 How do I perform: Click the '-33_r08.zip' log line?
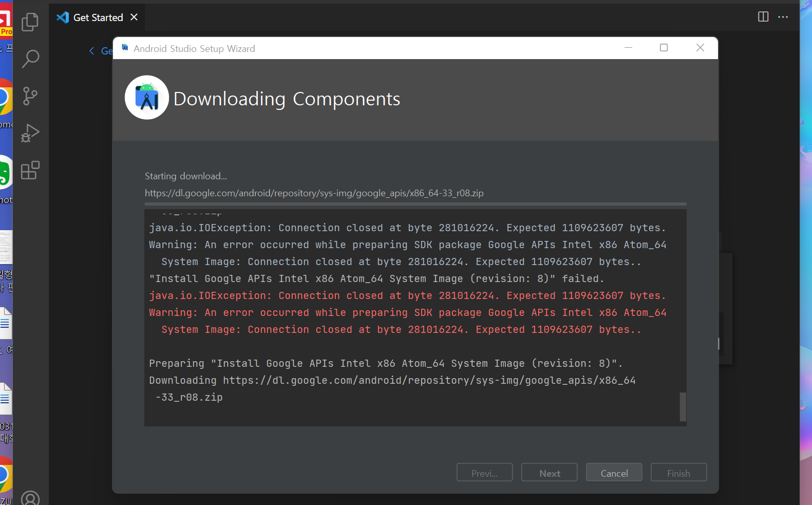pos(189,398)
